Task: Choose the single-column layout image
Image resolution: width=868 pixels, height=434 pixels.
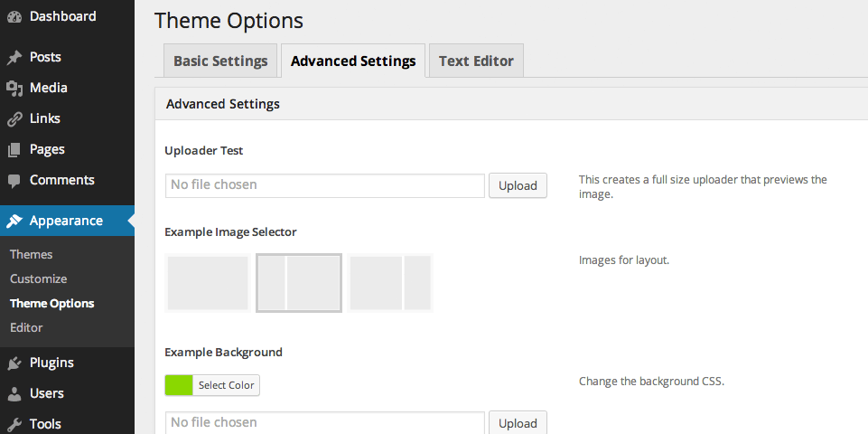Action: (209, 283)
